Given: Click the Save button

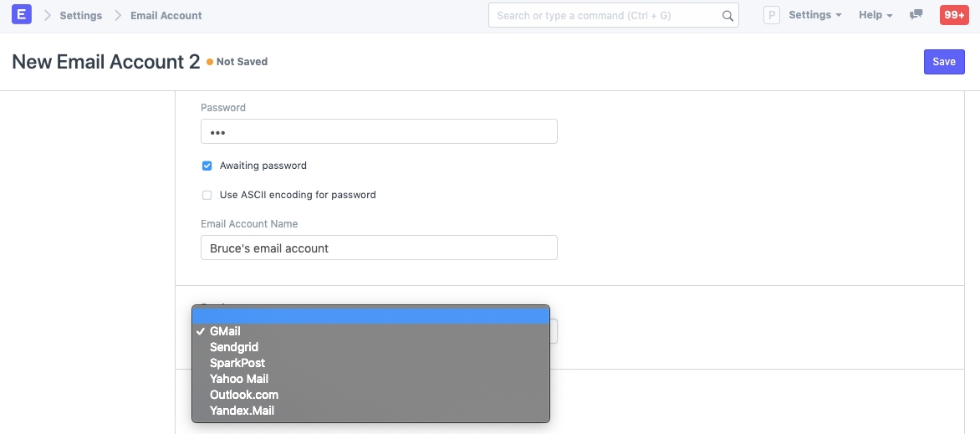Looking at the screenshot, I should (x=944, y=62).
